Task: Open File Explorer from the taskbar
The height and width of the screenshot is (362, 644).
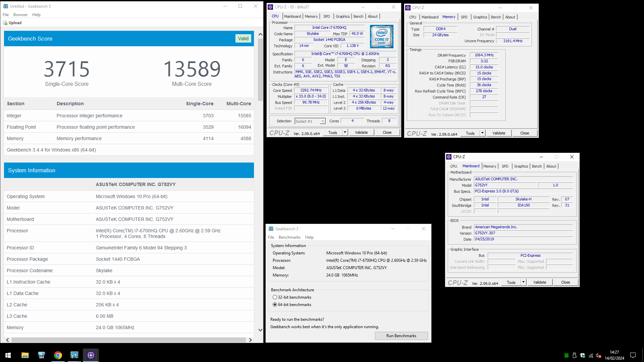Action: (x=25, y=355)
